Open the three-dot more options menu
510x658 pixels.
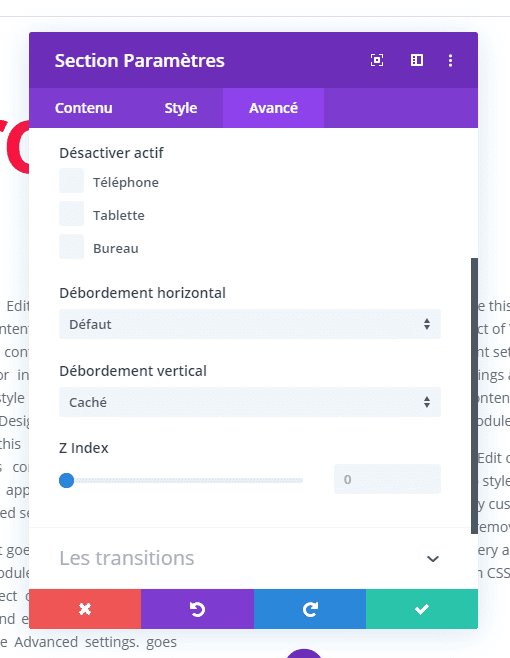click(450, 60)
